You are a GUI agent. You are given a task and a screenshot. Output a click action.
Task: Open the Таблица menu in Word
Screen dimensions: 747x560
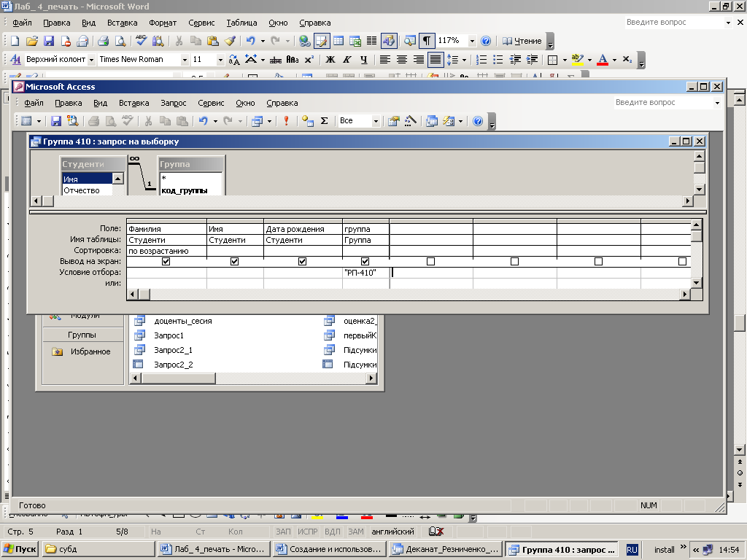point(241,23)
